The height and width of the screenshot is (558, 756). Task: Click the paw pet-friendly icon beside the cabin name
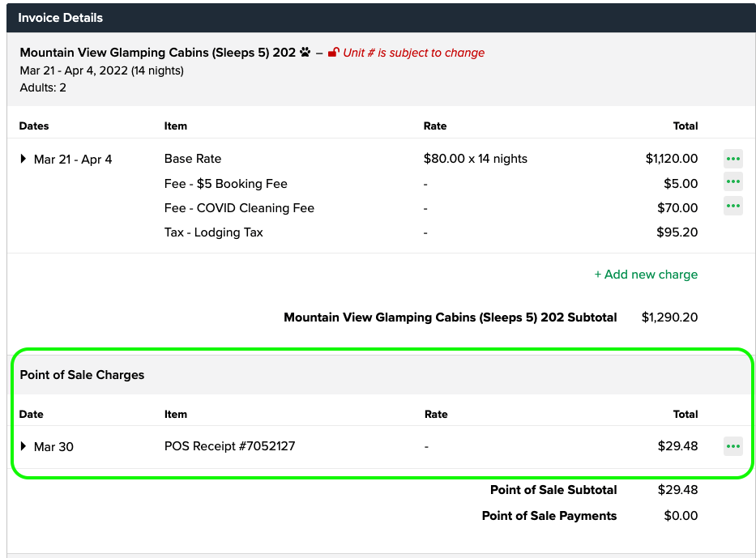pyautogui.click(x=304, y=51)
